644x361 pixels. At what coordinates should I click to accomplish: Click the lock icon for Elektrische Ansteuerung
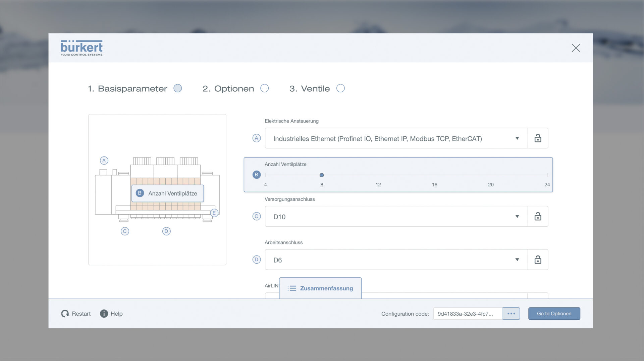pos(538,138)
